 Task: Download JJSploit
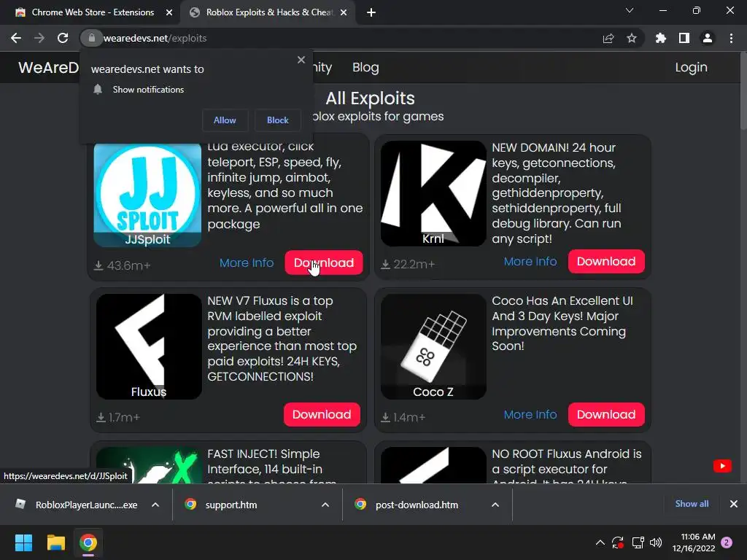[323, 262]
